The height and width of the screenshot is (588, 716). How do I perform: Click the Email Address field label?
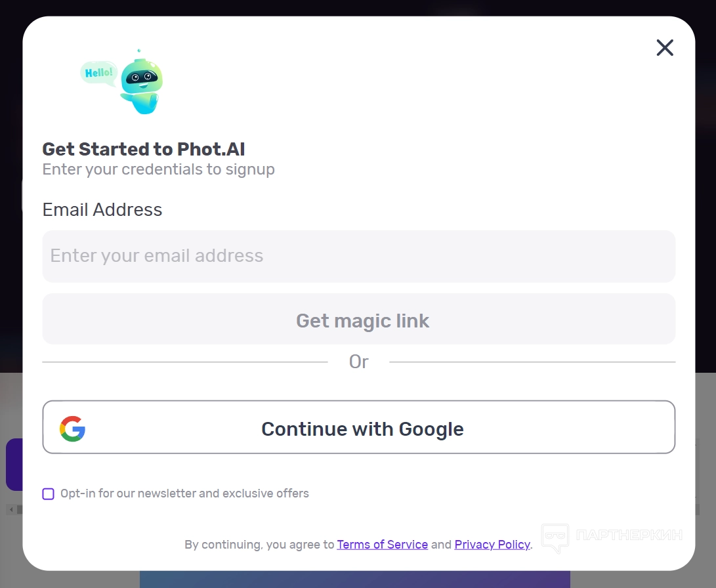click(x=102, y=210)
